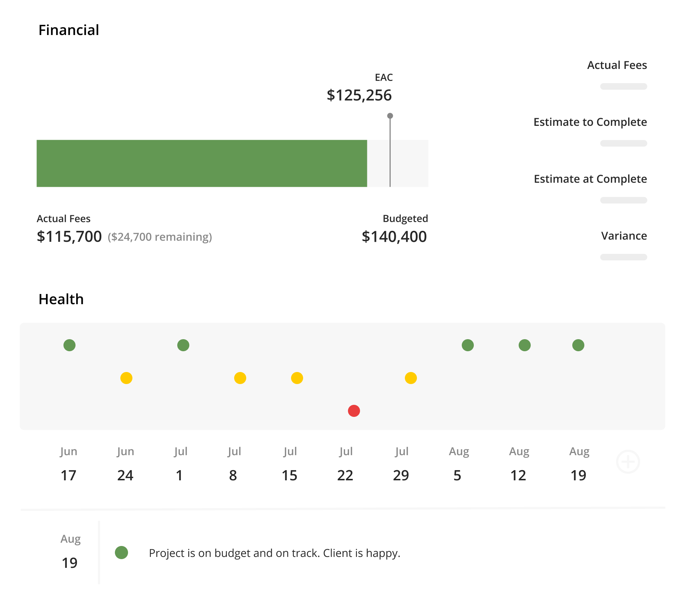This screenshot has height=616, width=685.
Task: Select the red health dot for Jul 22
Action: click(x=353, y=411)
